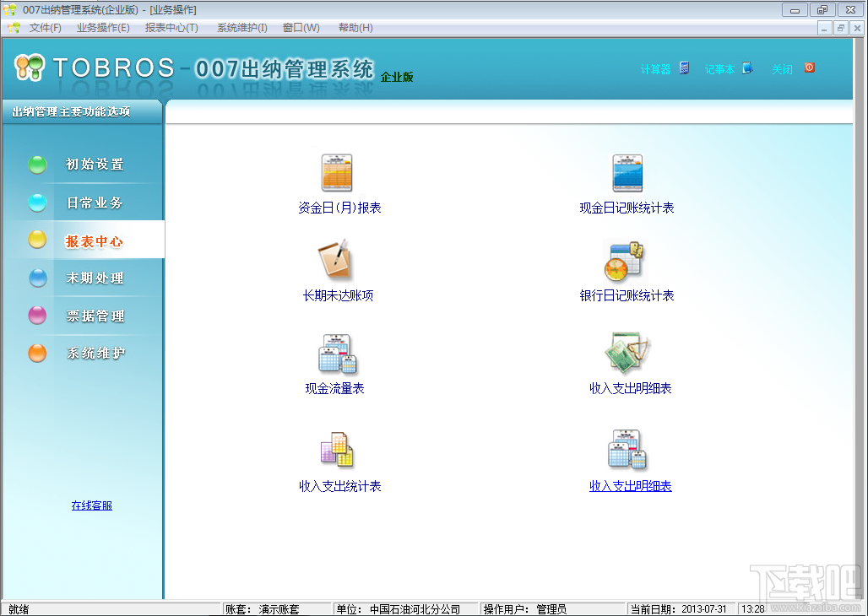Image resolution: width=868 pixels, height=616 pixels.
Task: Click status bar date 2013-07-31
Action: click(x=703, y=609)
